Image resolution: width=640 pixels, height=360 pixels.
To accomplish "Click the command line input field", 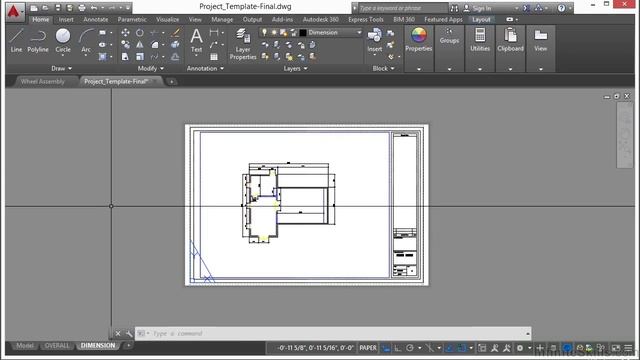I will point(333,333).
